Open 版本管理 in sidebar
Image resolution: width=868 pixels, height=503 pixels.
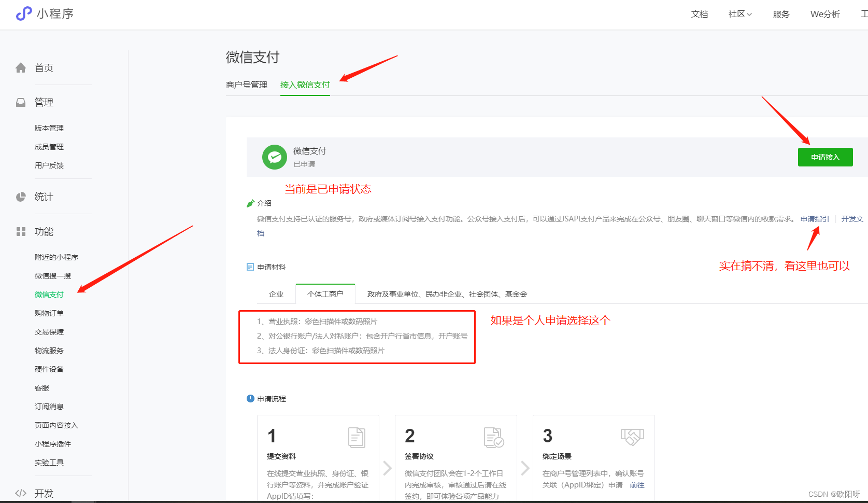tap(49, 128)
